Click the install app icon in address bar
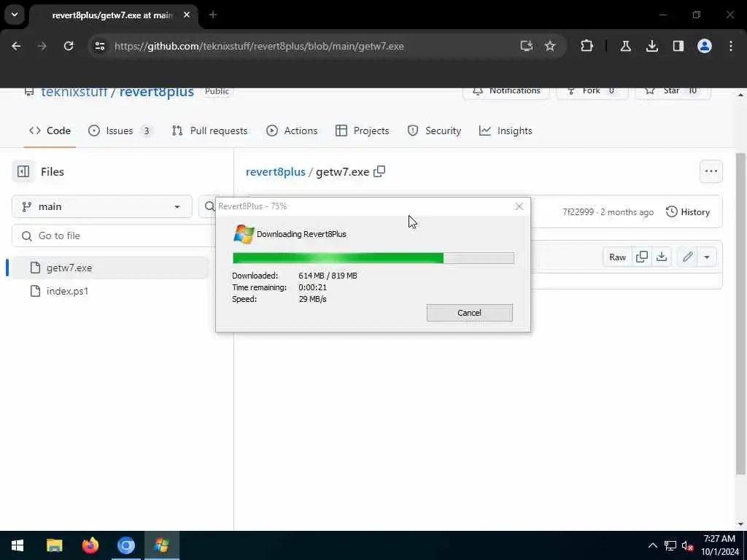 coord(527,46)
